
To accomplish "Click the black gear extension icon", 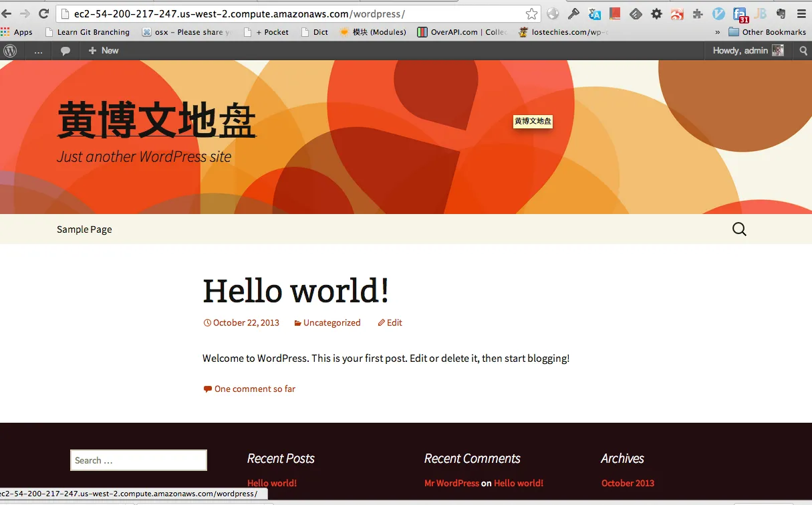I will point(656,13).
